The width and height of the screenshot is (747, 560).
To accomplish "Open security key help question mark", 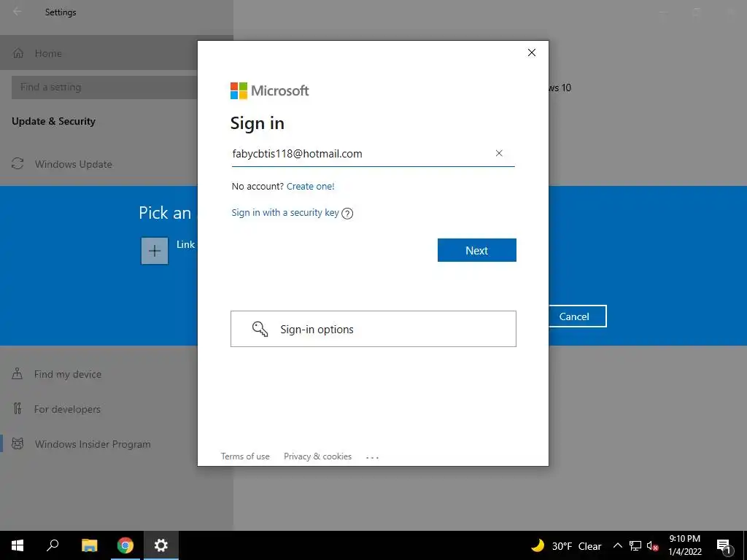I will [x=347, y=214].
